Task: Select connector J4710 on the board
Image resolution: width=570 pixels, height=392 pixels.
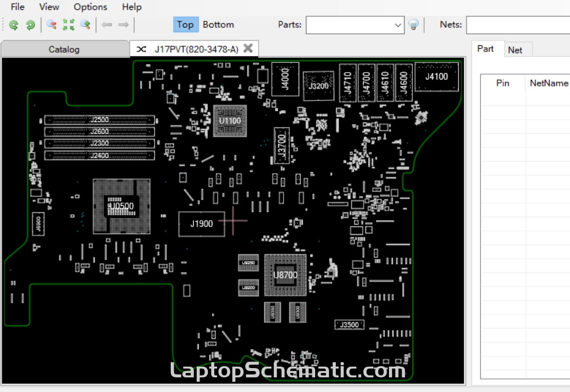Action: point(347,83)
